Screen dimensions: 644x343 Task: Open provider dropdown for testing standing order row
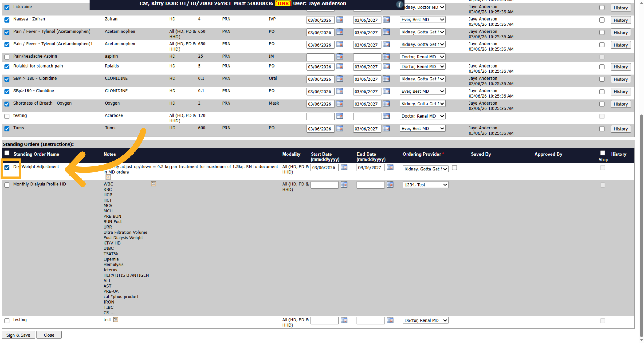click(426, 320)
